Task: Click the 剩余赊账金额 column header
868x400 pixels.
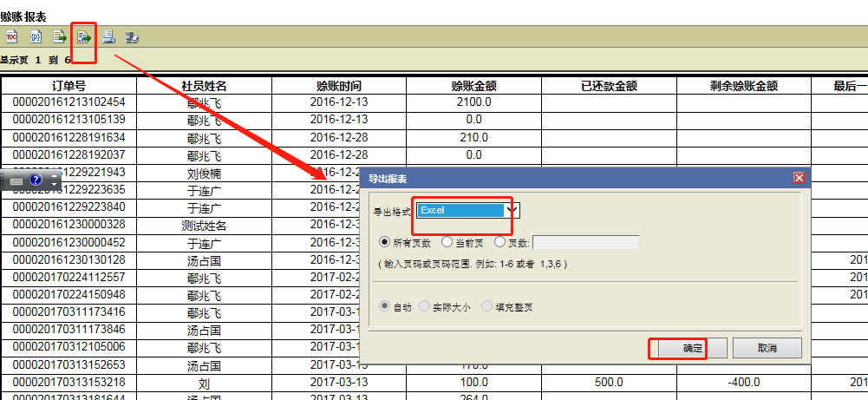Action: point(744,86)
